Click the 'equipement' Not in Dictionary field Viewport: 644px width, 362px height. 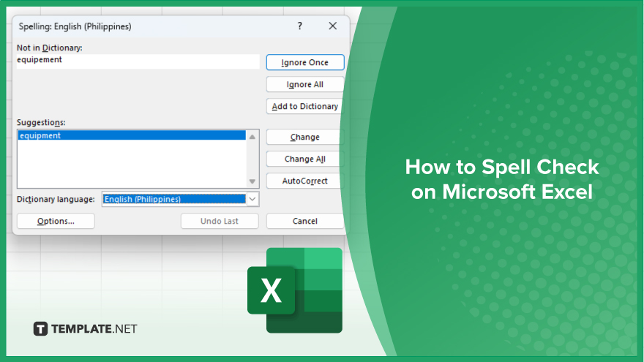coord(138,61)
